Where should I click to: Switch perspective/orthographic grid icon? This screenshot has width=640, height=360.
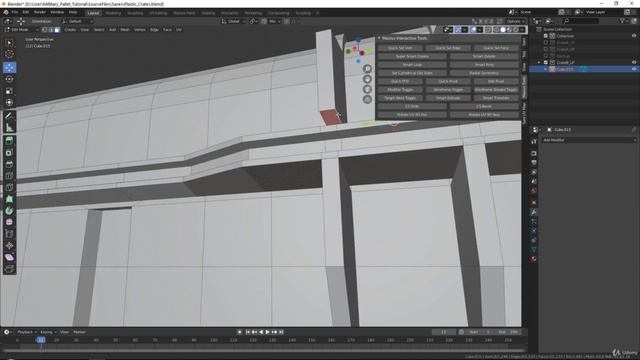click(x=367, y=100)
